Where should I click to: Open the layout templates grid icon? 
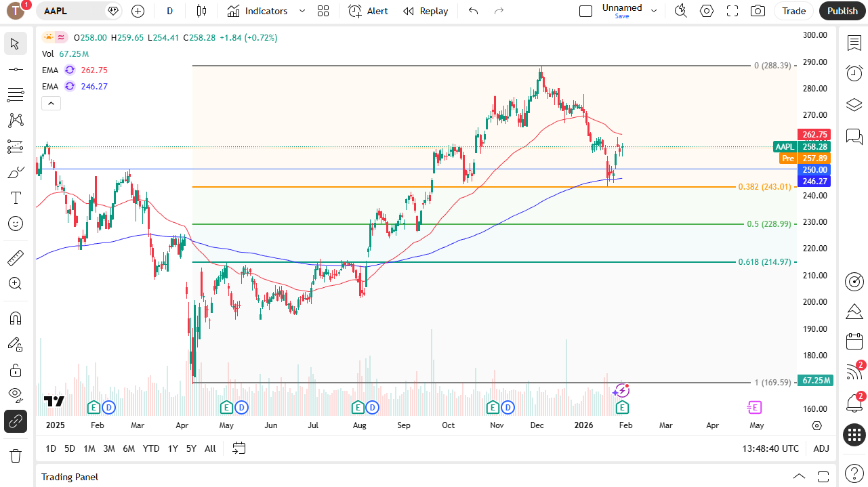click(x=323, y=11)
